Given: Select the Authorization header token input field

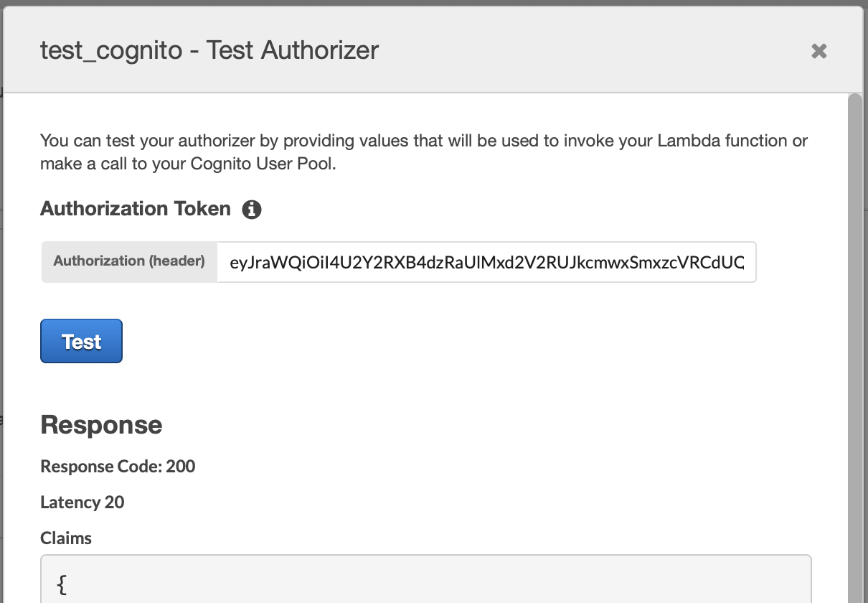Looking at the screenshot, I should pos(486,262).
